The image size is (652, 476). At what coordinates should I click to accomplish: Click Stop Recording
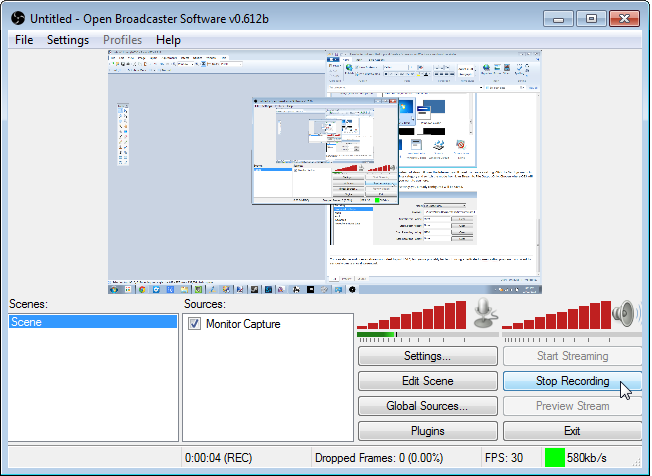coord(572,381)
